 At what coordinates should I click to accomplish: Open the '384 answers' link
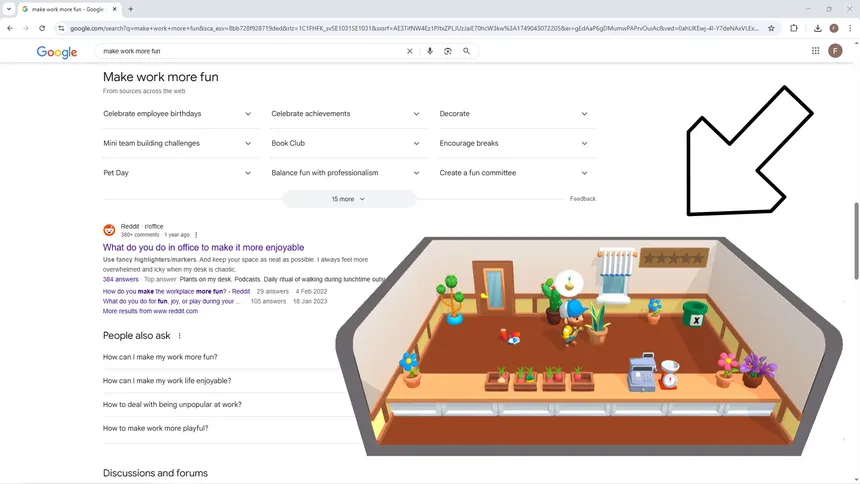click(121, 279)
